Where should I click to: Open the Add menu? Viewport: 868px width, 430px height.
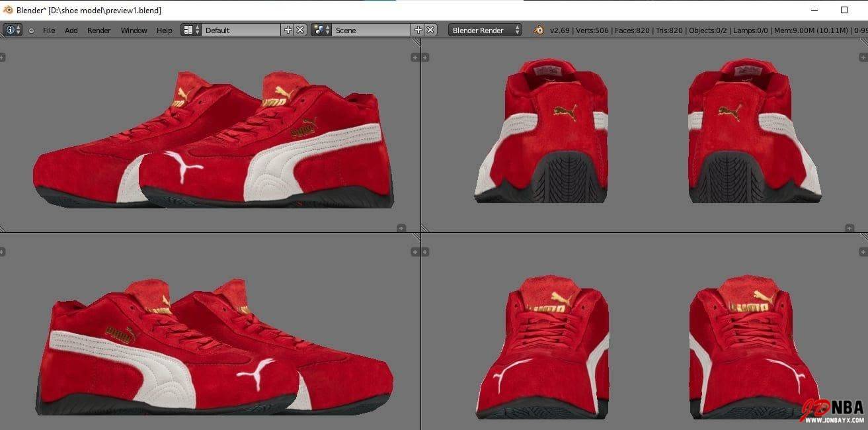(x=71, y=30)
